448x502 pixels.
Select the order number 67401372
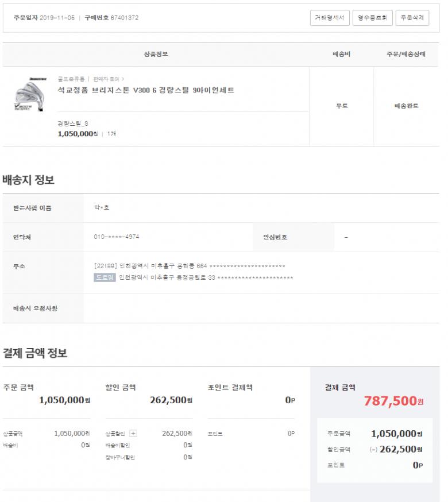124,18
